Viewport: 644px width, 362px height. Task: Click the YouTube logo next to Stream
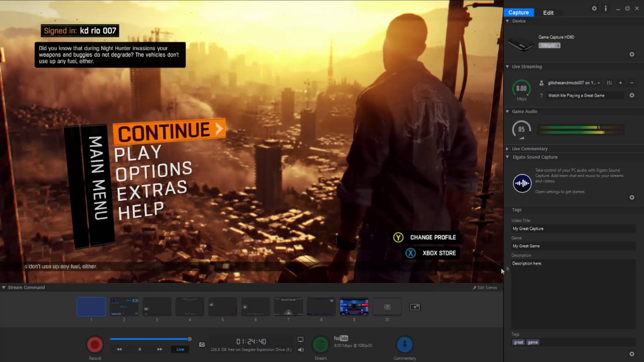click(341, 338)
